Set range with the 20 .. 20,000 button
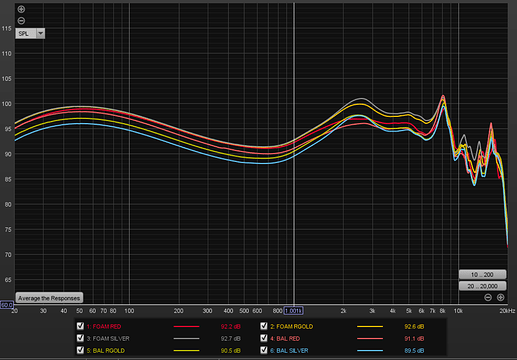This screenshot has width=517, height=360. click(x=482, y=286)
